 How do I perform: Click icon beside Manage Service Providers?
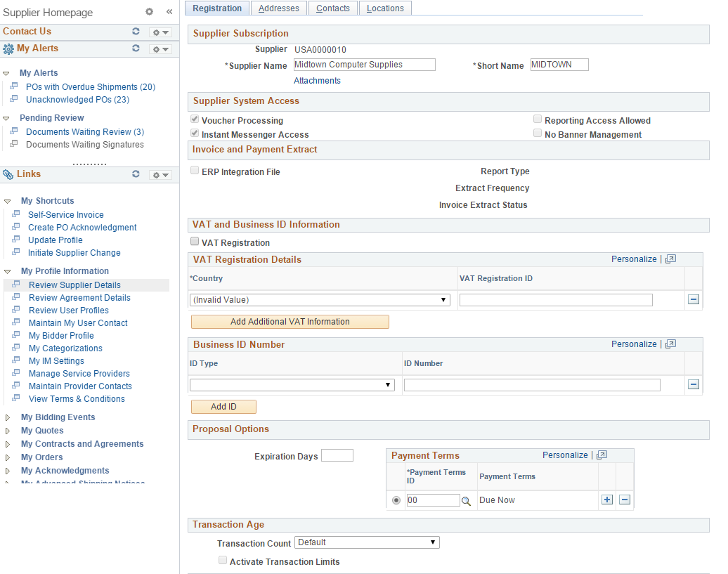click(x=16, y=372)
